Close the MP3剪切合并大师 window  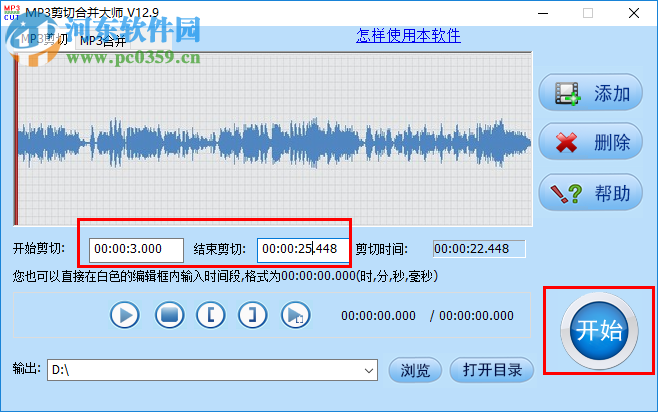coord(634,13)
